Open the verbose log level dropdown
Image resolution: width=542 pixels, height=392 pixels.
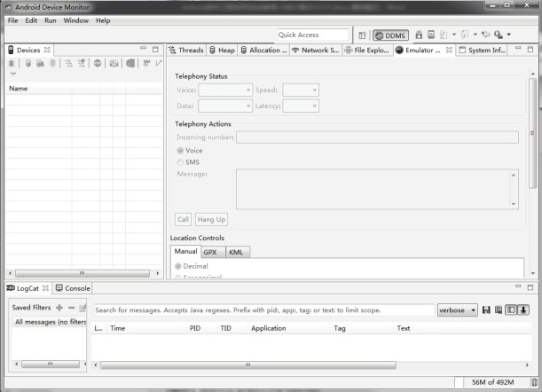(x=458, y=310)
